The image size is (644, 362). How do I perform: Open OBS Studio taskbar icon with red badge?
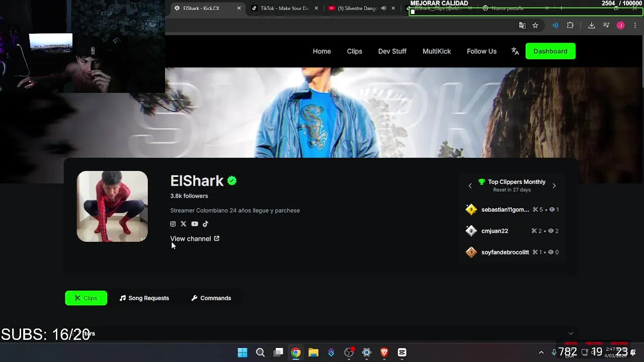pyautogui.click(x=349, y=352)
